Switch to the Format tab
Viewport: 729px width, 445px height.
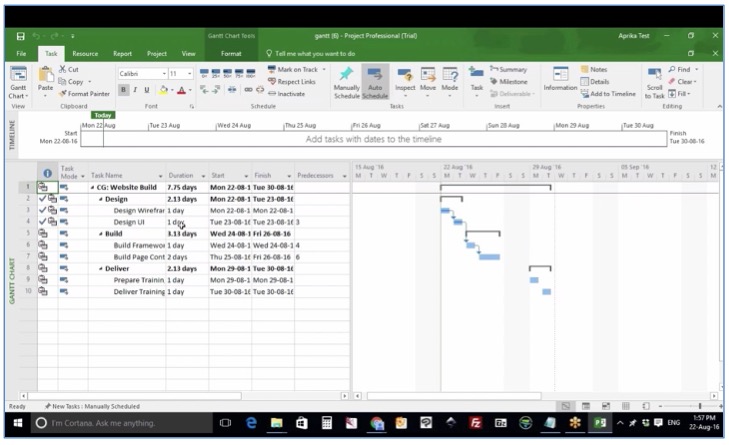(231, 53)
